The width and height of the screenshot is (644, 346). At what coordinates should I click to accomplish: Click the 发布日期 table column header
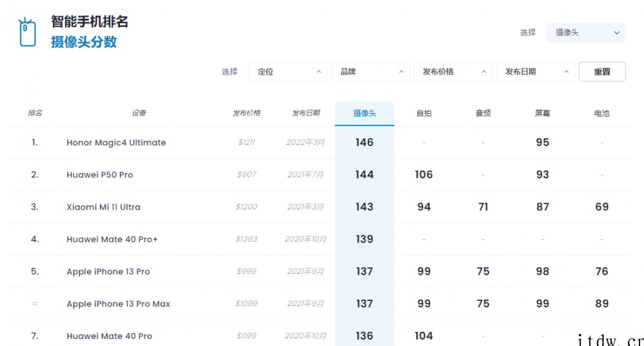(305, 113)
